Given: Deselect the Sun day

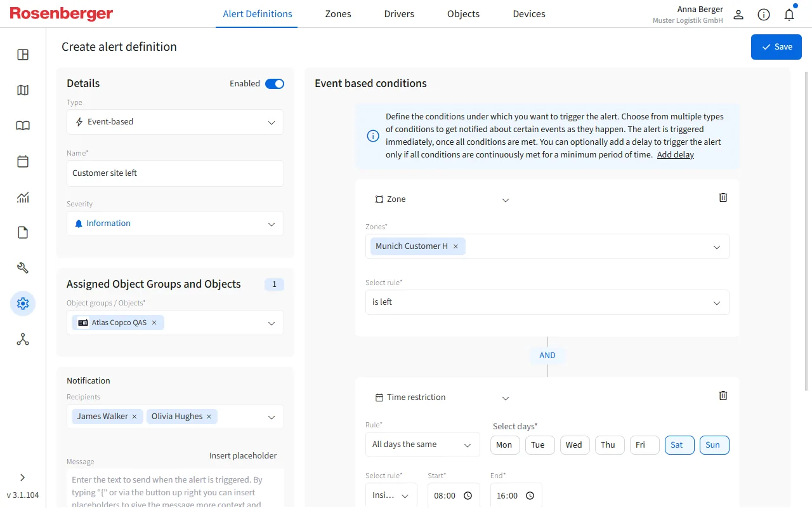Looking at the screenshot, I should 714,445.
